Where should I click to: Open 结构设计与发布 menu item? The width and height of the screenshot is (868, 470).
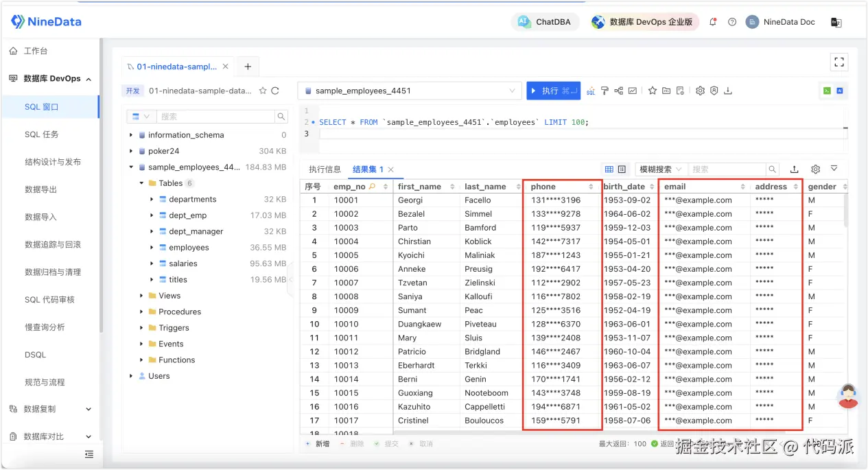[x=53, y=162]
